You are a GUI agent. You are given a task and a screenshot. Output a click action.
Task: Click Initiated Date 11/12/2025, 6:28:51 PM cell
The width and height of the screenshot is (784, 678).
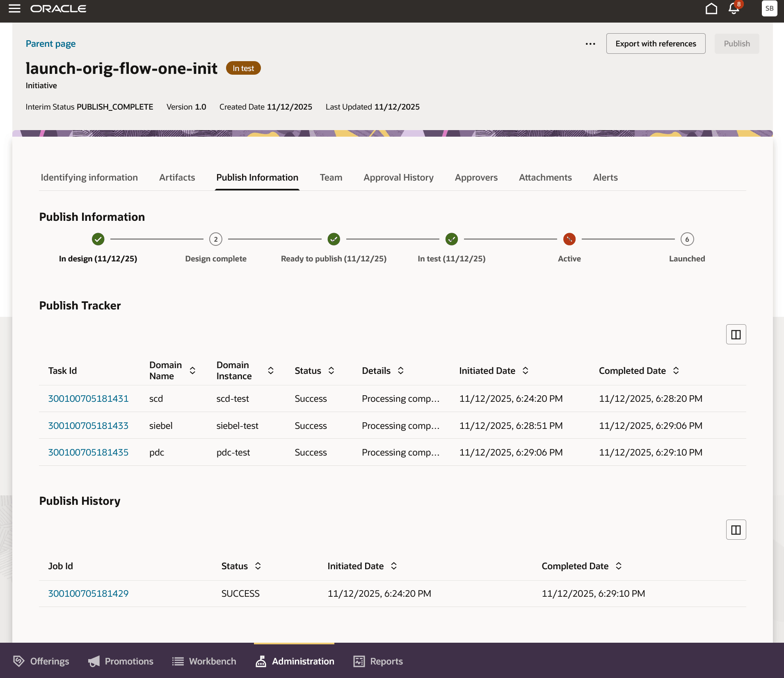tap(511, 426)
